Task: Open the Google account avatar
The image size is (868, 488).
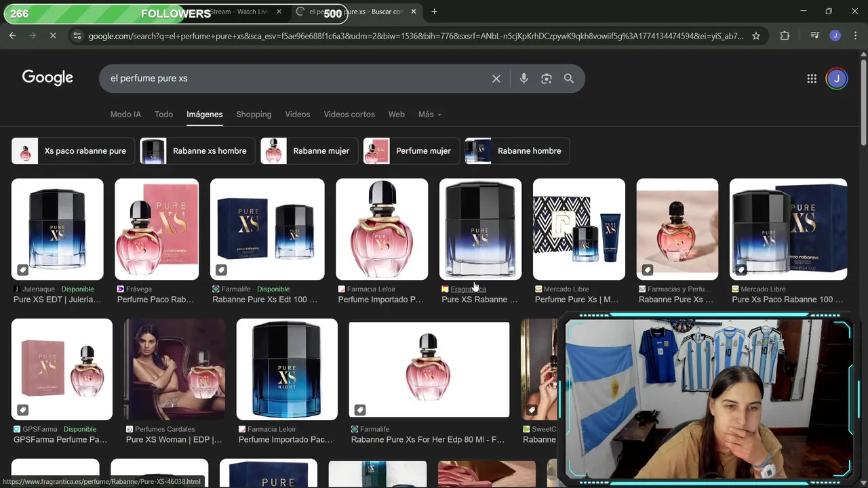Action: coord(837,79)
